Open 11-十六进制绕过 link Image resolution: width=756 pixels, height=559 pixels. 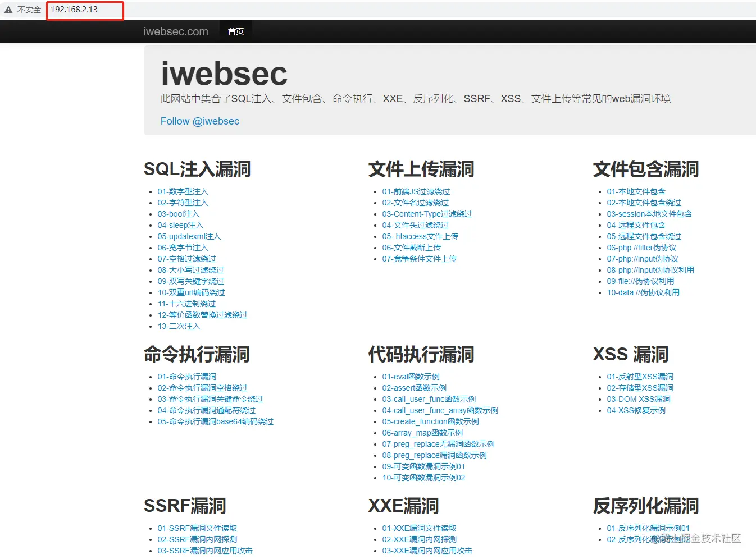[187, 304]
